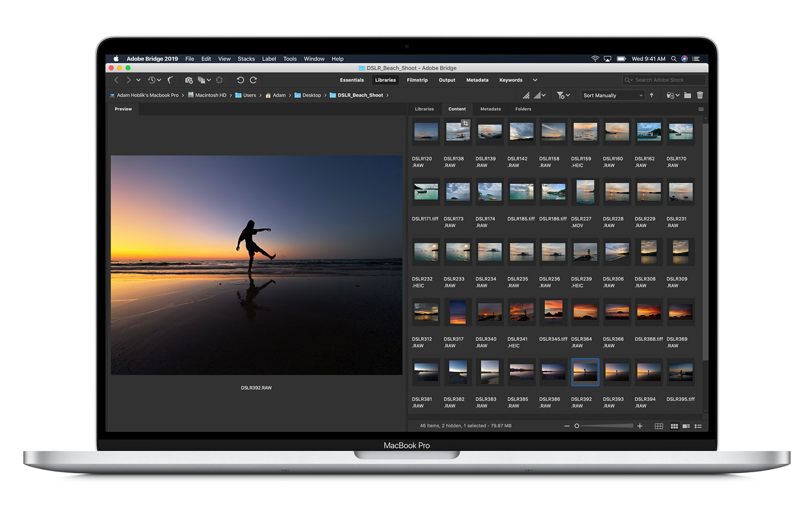Expand chevron after DSLR_Beach_Shoot breadcrumb
Image resolution: width=812 pixels, height=514 pixels.
pyautogui.click(x=387, y=95)
